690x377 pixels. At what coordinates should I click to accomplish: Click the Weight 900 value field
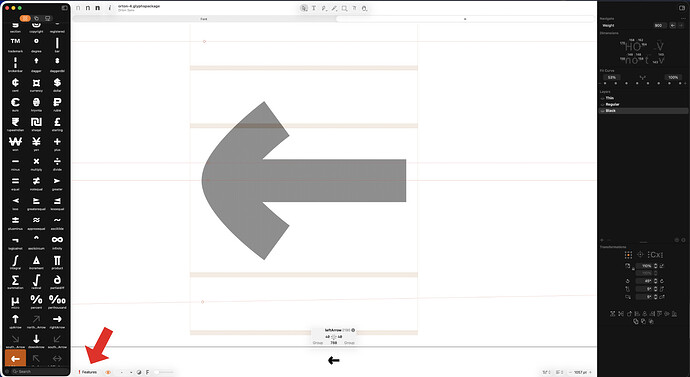659,26
